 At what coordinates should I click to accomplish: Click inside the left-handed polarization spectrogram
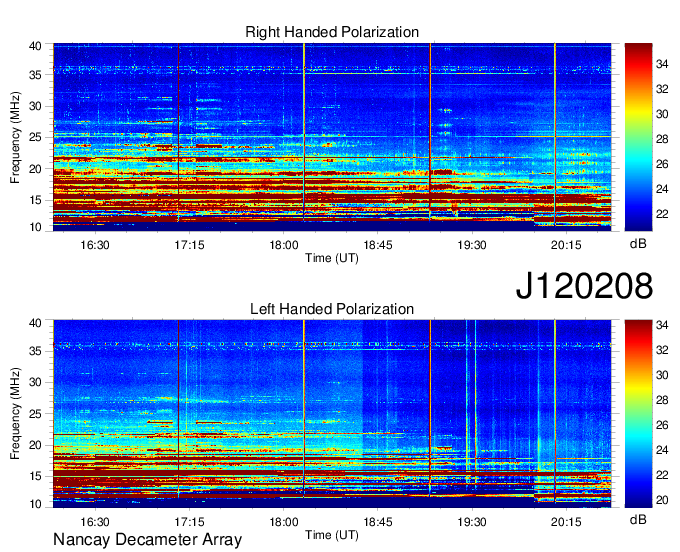tap(332, 413)
